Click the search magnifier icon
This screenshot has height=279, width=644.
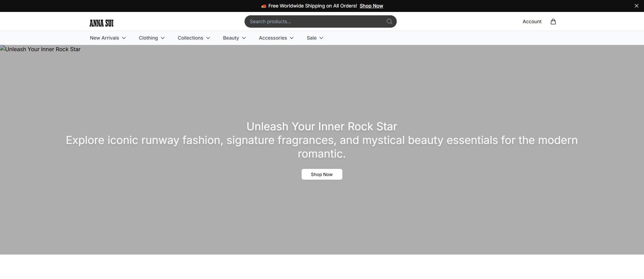(x=389, y=21)
